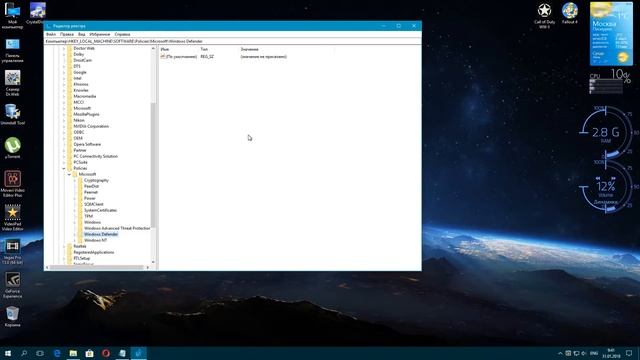
Task: Expand the Doctor Web node arrow
Action: (x=64, y=48)
